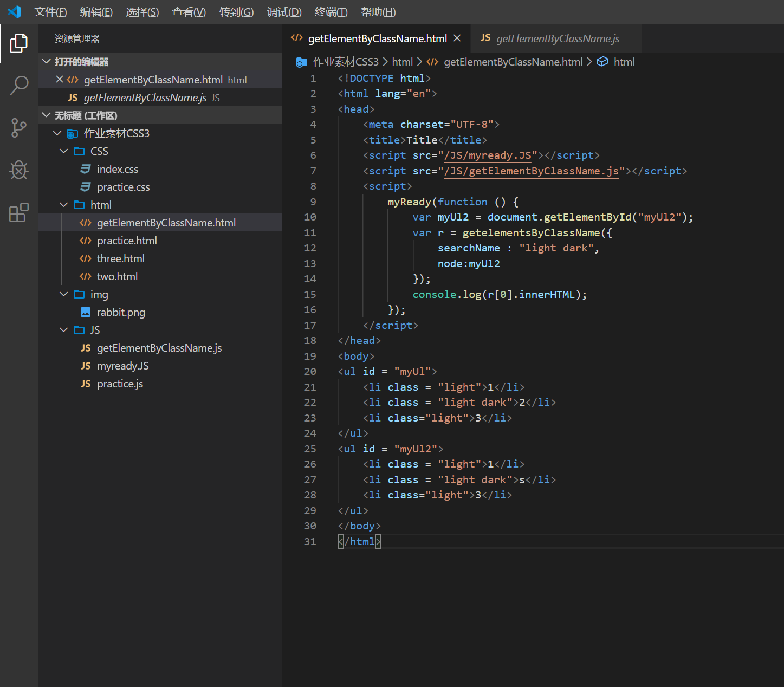Image resolution: width=784 pixels, height=687 pixels.
Task: Select getElementByClassName.js in open editors
Action: pos(160,98)
